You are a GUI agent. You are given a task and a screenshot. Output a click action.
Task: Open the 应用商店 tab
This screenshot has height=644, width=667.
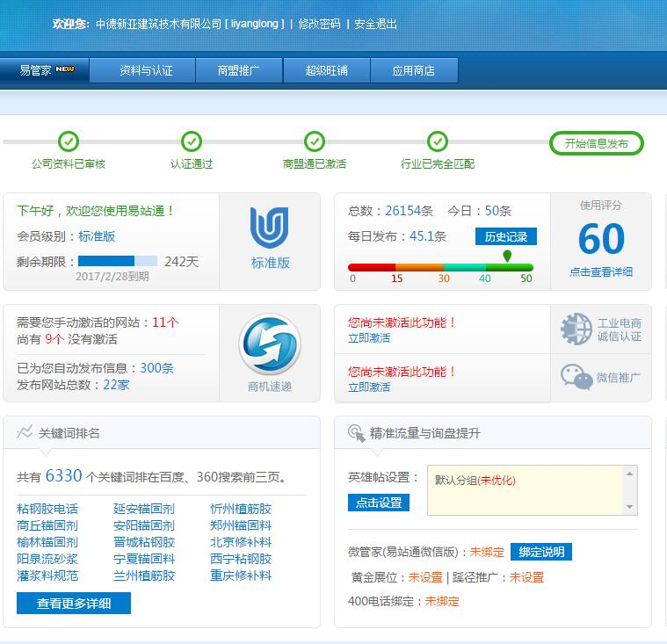tap(414, 70)
